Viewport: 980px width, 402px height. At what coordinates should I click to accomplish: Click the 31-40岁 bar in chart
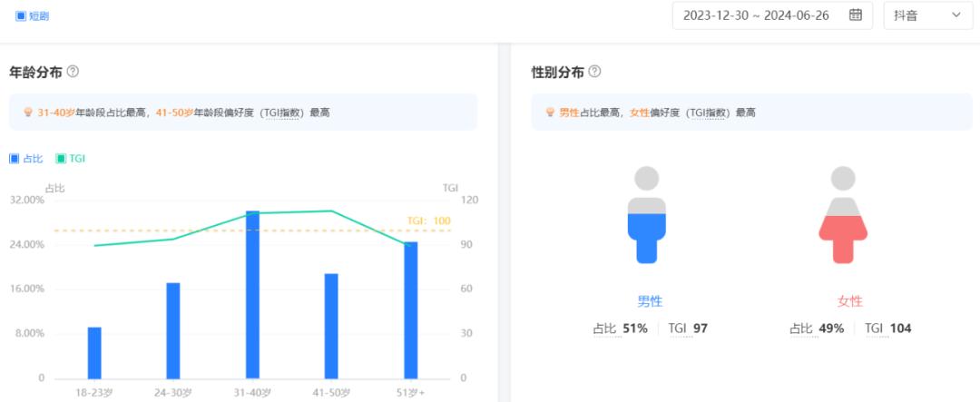[252, 294]
